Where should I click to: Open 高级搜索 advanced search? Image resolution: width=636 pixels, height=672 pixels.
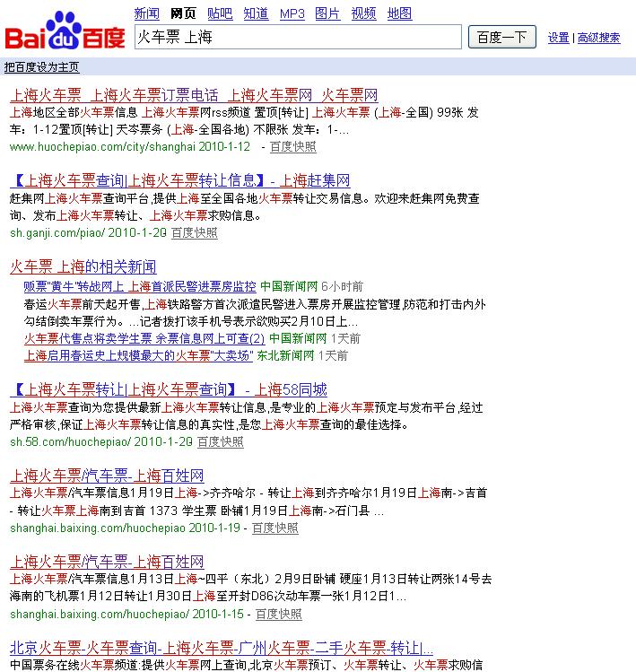[x=598, y=38]
